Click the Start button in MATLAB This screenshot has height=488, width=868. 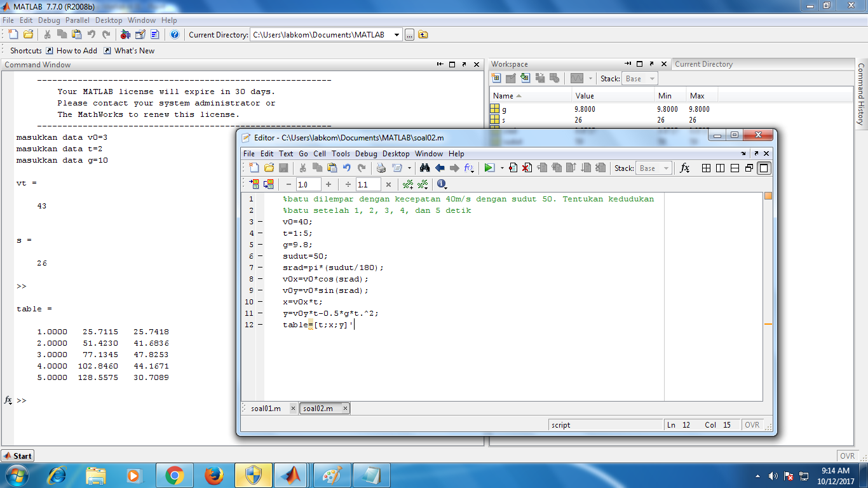tap(18, 456)
